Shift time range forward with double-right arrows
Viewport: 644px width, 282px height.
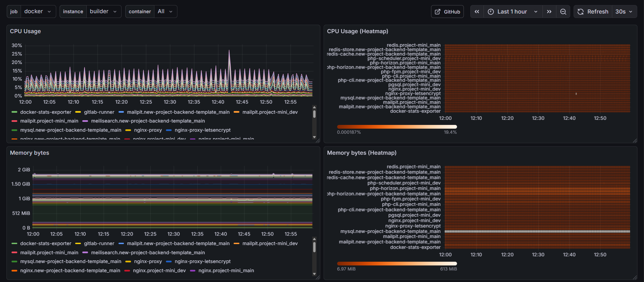(549, 12)
